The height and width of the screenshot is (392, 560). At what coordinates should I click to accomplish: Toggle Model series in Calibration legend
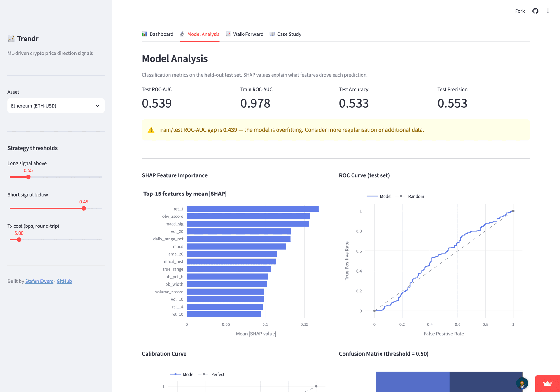click(182, 374)
